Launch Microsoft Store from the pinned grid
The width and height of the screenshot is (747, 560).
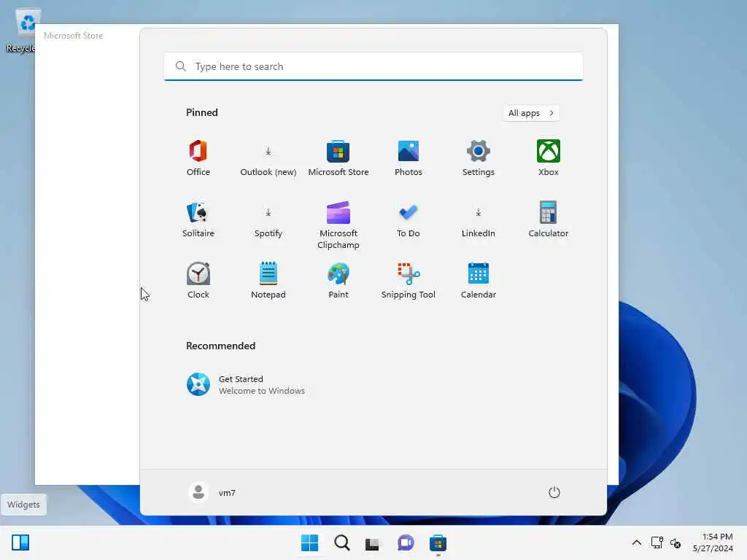click(338, 158)
